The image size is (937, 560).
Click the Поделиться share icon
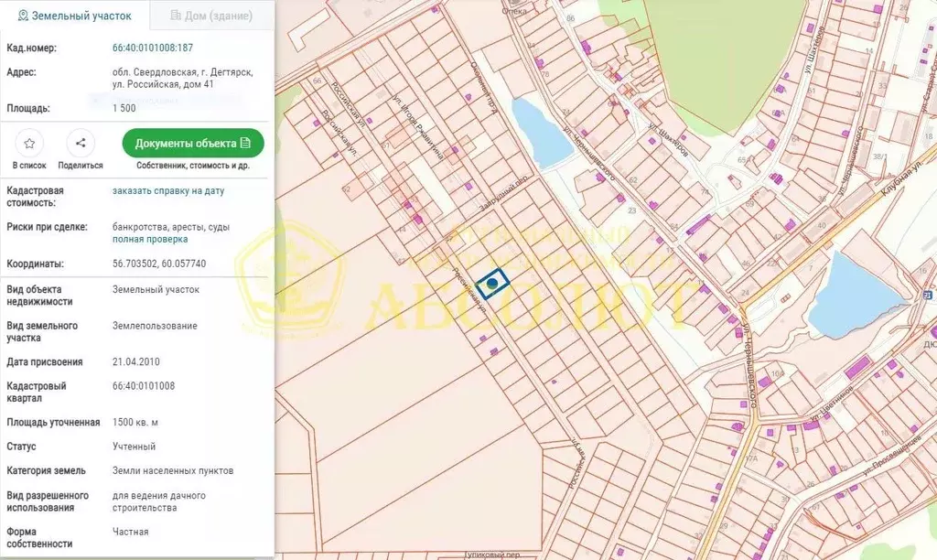(x=81, y=143)
